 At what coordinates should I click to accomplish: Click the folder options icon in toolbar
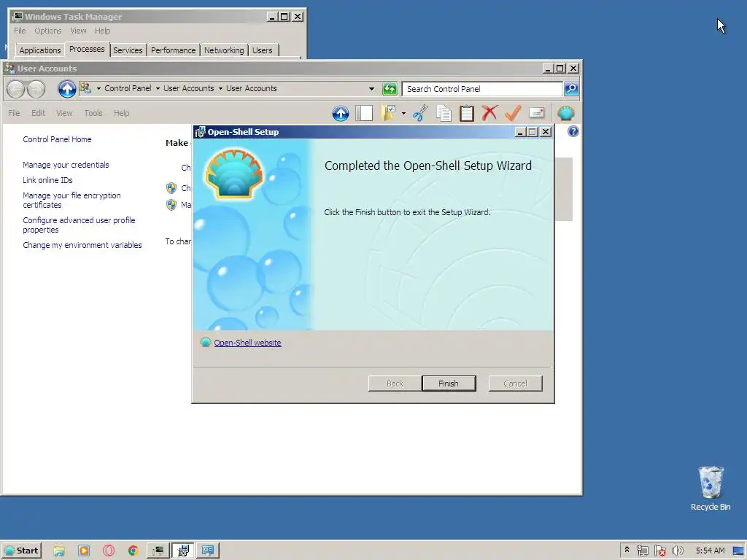pyautogui.click(x=390, y=113)
